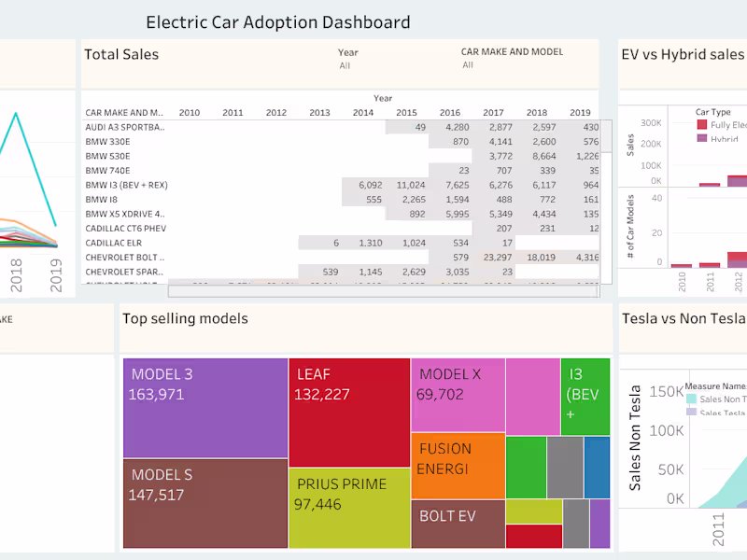Click the 2016 column header in sales table
The width and height of the screenshot is (747, 560).
[x=450, y=113]
